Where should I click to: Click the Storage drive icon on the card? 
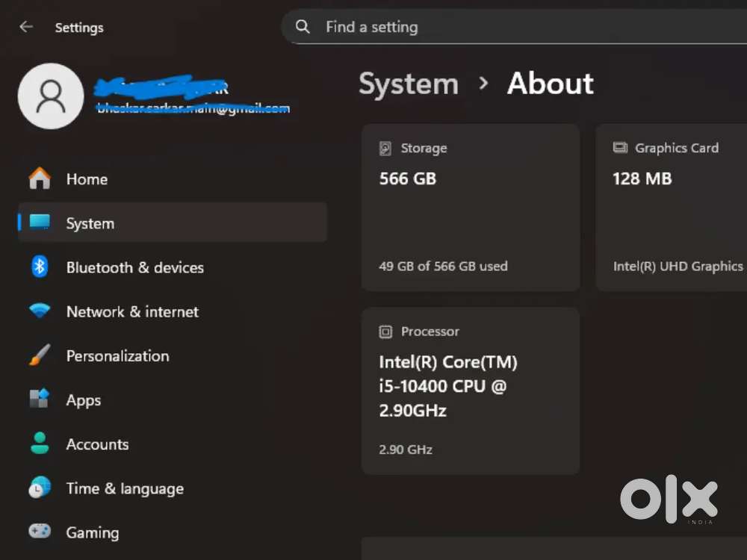point(385,148)
